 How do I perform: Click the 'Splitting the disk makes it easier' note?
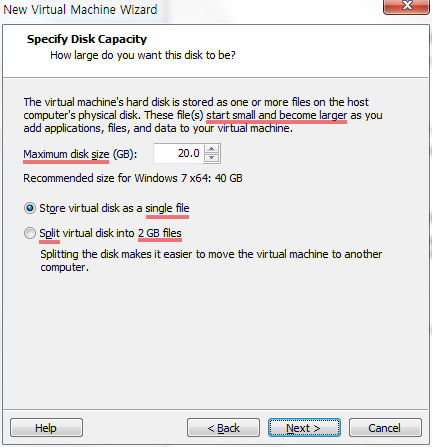(x=211, y=261)
